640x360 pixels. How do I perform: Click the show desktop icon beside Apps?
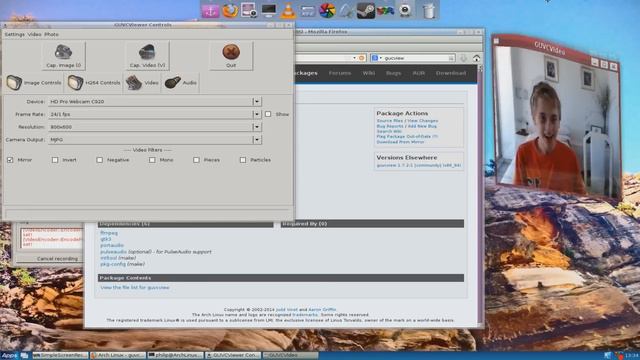[x=24, y=356]
